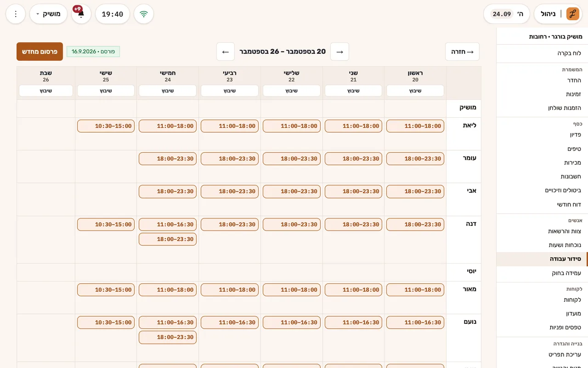Open מכירות in the sidebar
588x368 pixels.
(x=542, y=163)
